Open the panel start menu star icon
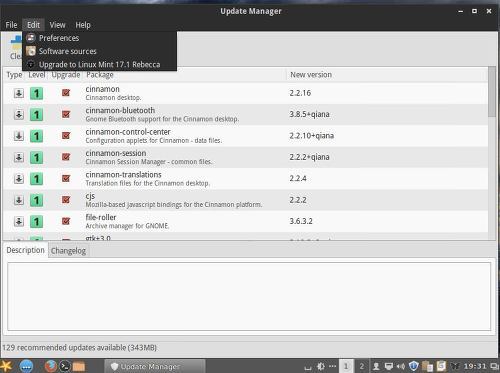This screenshot has height=373, width=500. (7, 366)
